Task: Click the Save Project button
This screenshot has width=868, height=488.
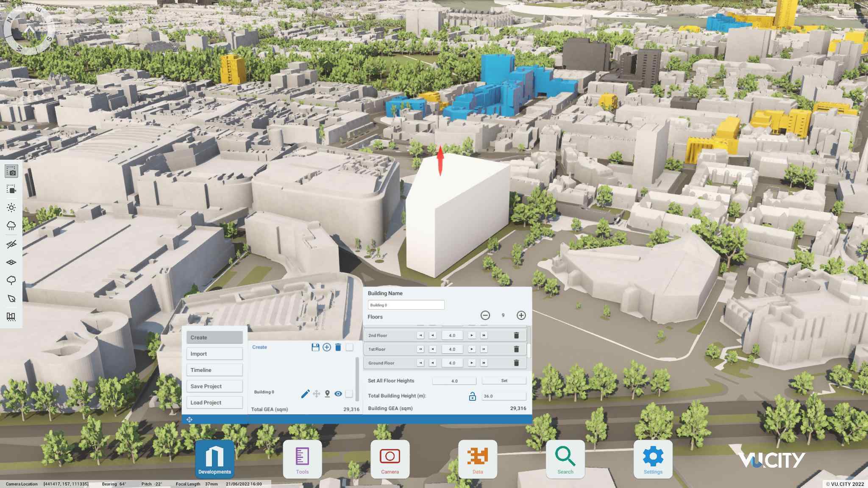Action: pos(214,386)
